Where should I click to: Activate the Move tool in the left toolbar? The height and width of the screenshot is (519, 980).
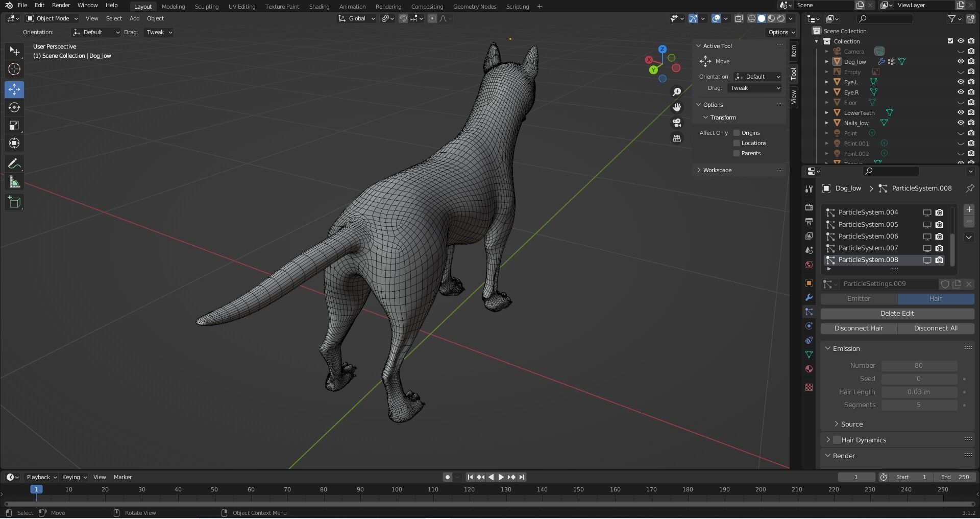[14, 89]
